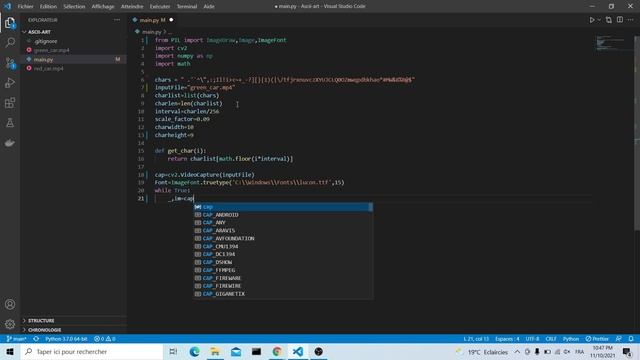Open the Exécuter menu
Image resolution: width=640 pixels, height=360 pixels.
(x=160, y=7)
